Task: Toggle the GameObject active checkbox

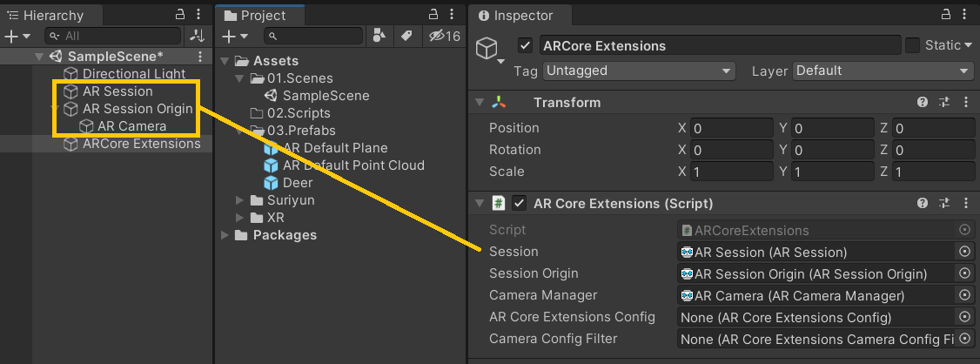Action: (x=525, y=45)
